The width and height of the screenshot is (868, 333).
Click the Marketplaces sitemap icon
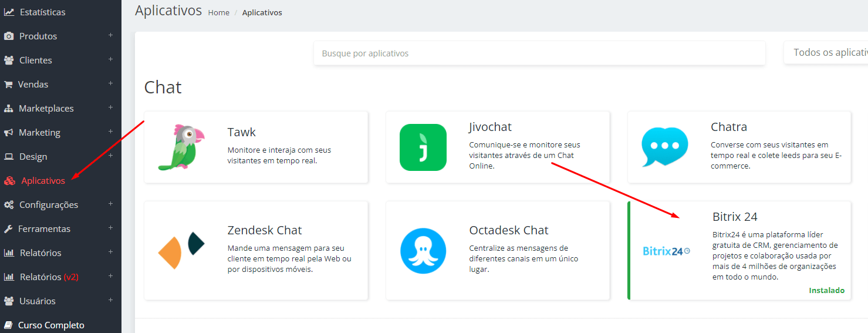(9, 109)
